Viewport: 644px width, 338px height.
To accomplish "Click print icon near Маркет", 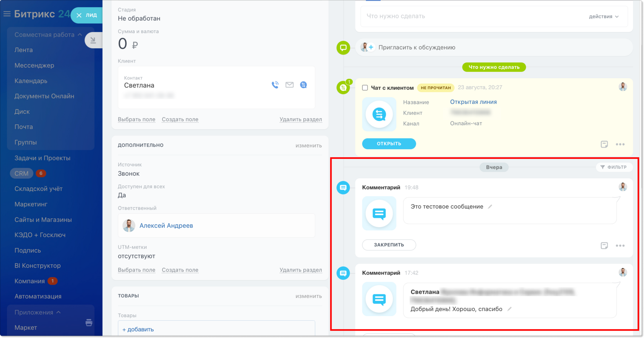I will (x=89, y=322).
